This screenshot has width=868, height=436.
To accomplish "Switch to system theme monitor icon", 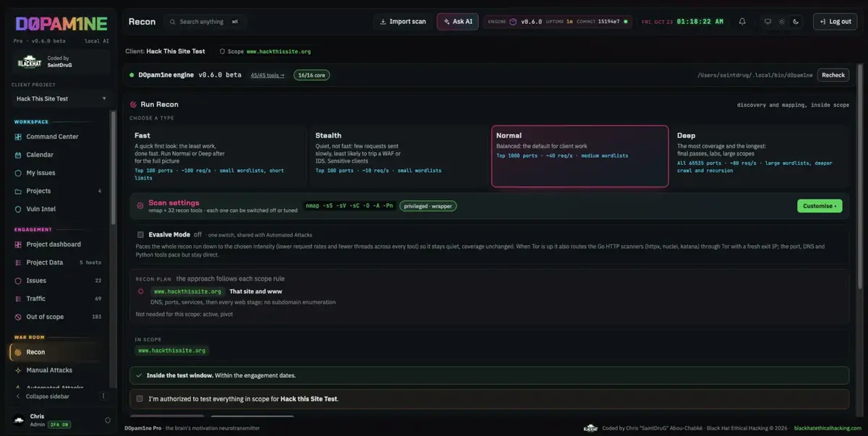I will [768, 22].
